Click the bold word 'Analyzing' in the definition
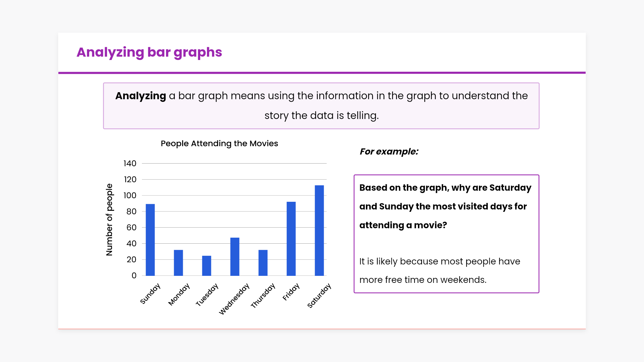644x362 pixels. 141,96
